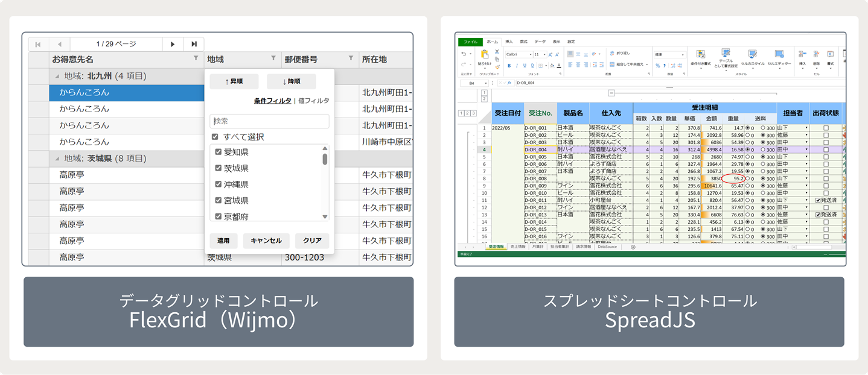868x375 pixels.
Task: Go to previous page in FlexGrid pager
Action: [x=59, y=44]
